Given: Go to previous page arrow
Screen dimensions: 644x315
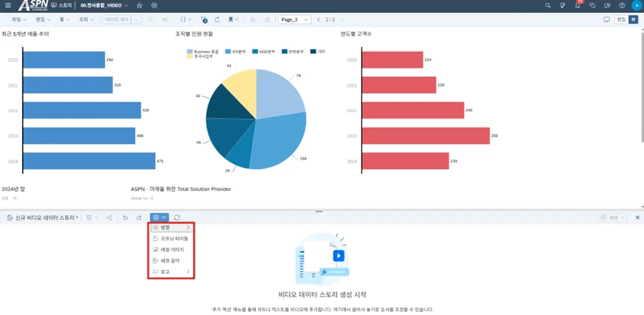Looking at the screenshot, I should 319,20.
